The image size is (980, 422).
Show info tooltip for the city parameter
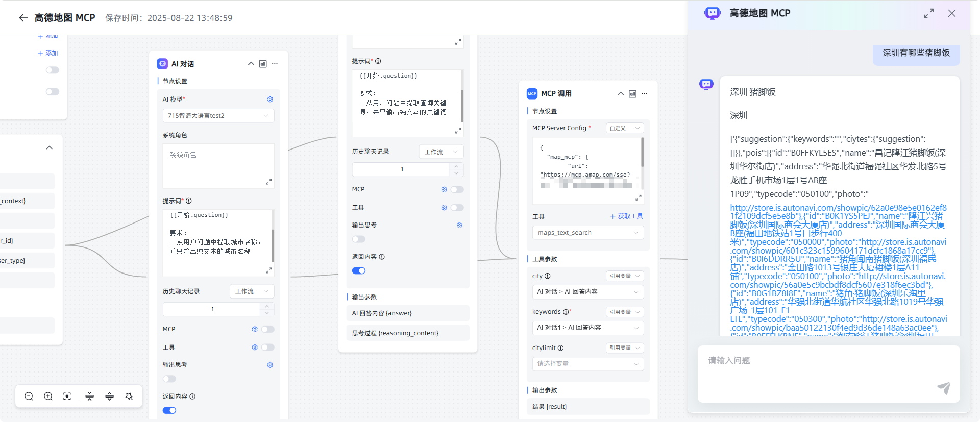pos(548,276)
